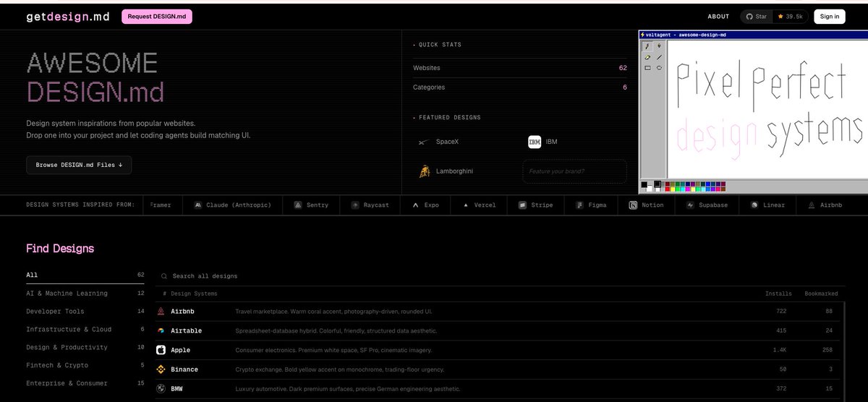Focus the Search all designs field
The height and width of the screenshot is (402, 868).
coord(499,276)
